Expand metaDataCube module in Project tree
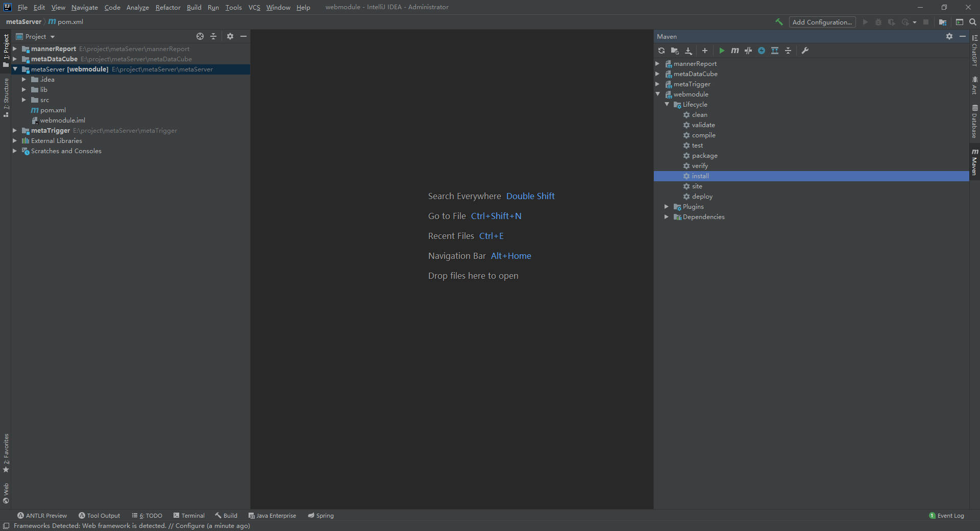Screen dimensions: 980x531 pos(15,59)
